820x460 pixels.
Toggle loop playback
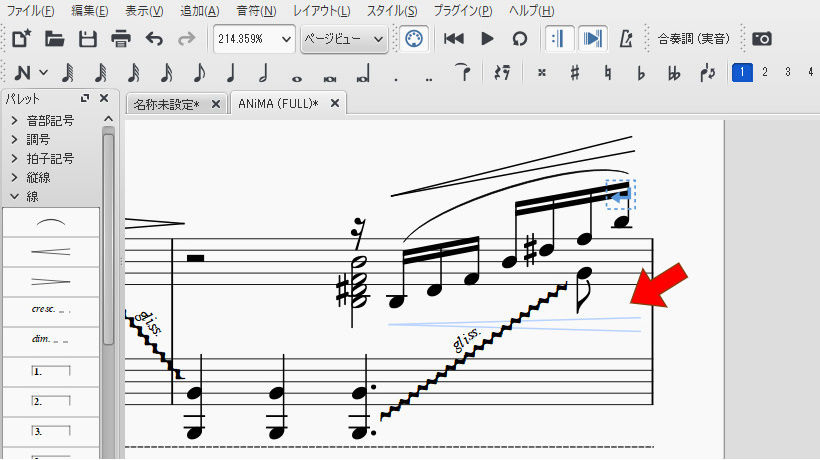[x=520, y=39]
